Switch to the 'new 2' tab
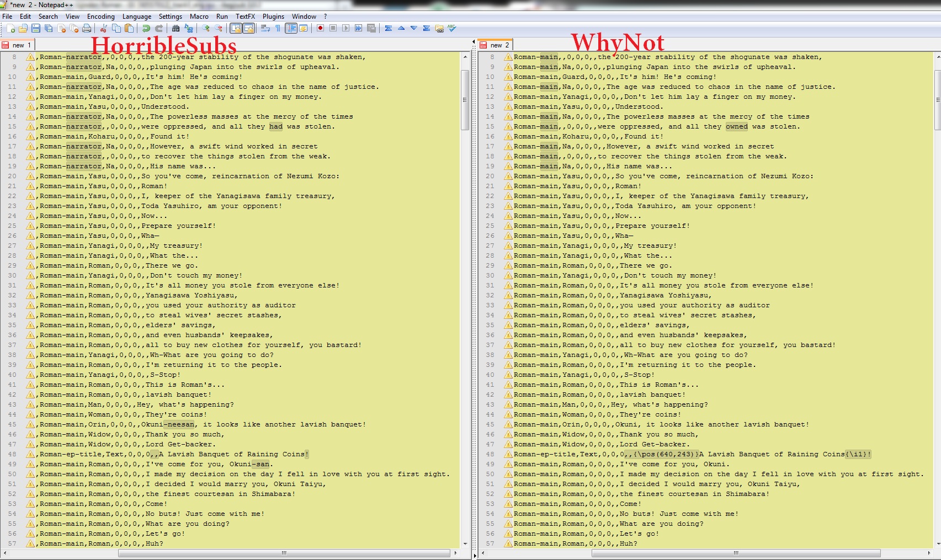The width and height of the screenshot is (941, 560). (496, 45)
